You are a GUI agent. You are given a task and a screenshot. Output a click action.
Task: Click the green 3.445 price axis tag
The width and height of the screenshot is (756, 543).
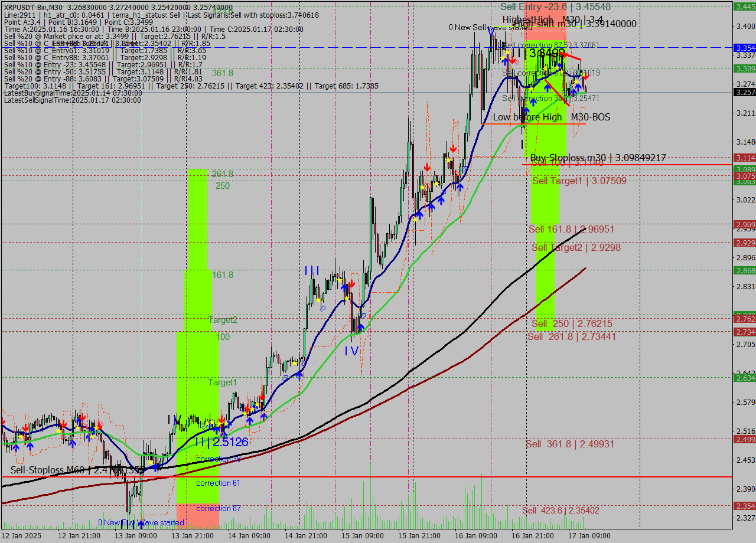pyautogui.click(x=744, y=6)
